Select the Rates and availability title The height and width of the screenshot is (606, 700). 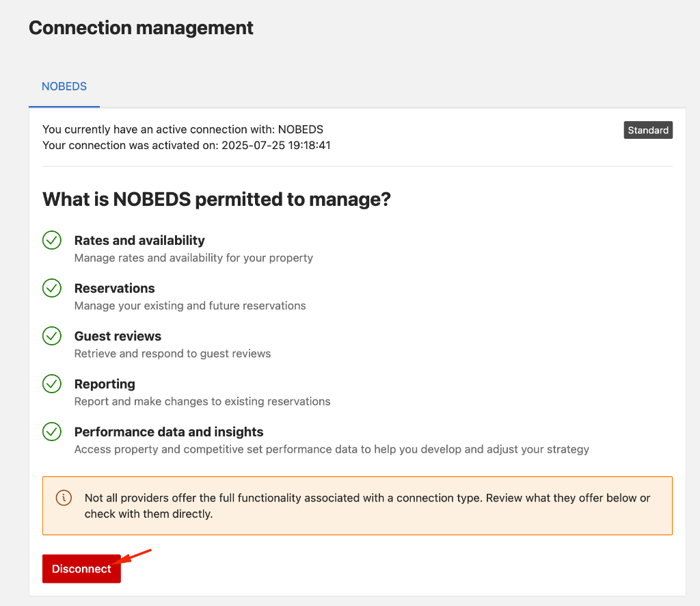coord(139,241)
